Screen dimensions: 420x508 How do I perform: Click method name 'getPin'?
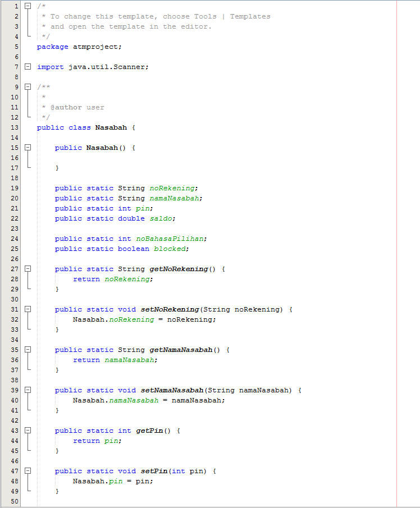pos(149,431)
